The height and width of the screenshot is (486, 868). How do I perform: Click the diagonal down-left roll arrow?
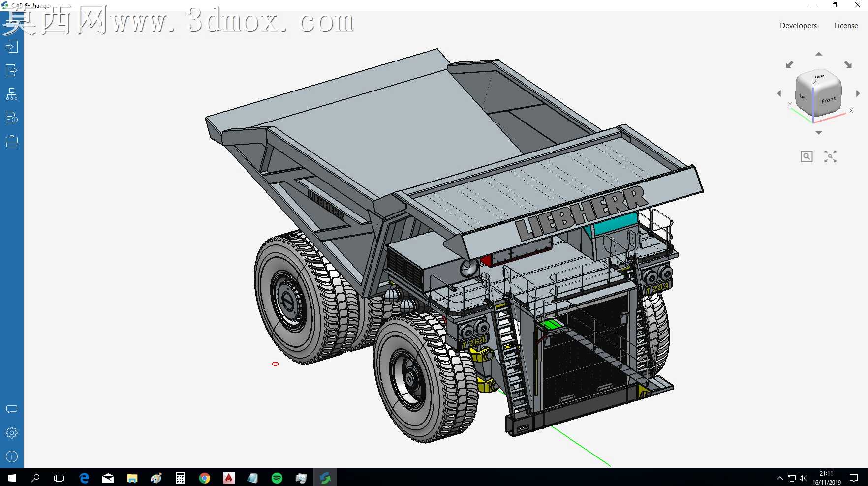click(790, 65)
